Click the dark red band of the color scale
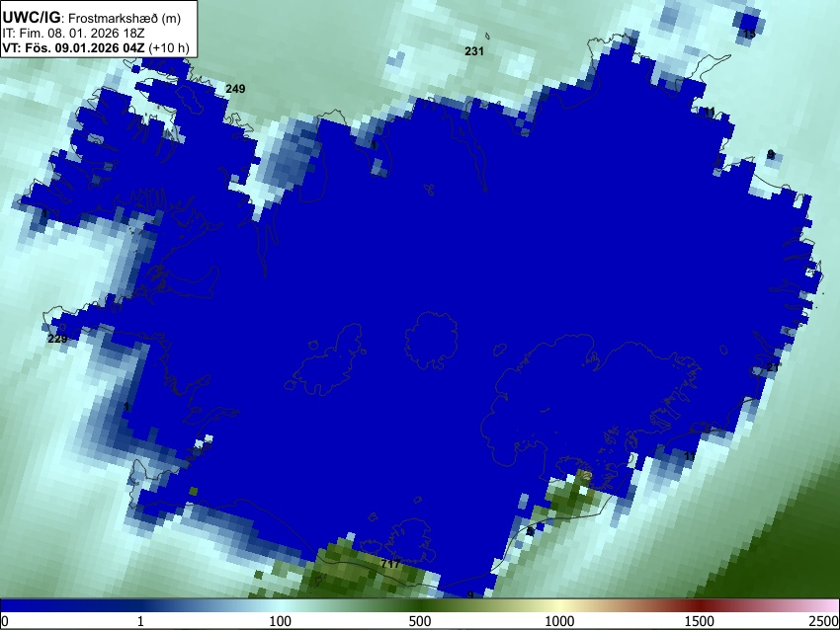The width and height of the screenshot is (840, 630). point(700,606)
